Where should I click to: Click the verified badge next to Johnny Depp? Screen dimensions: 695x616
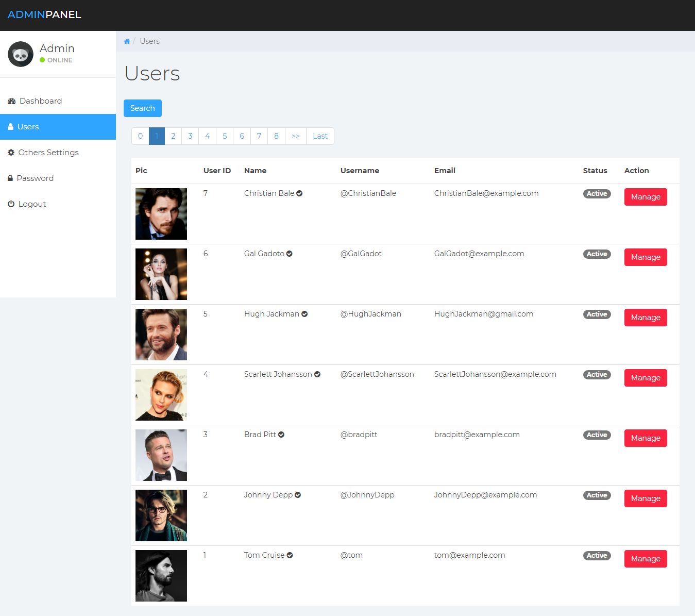click(298, 495)
